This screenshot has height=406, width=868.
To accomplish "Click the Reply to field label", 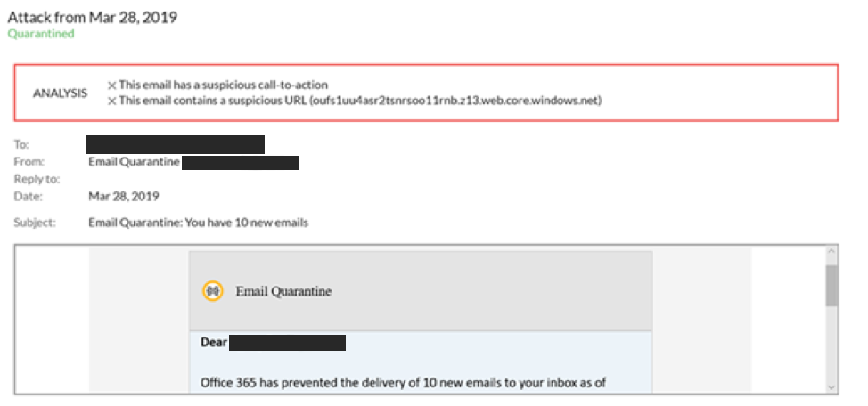I will [37, 179].
